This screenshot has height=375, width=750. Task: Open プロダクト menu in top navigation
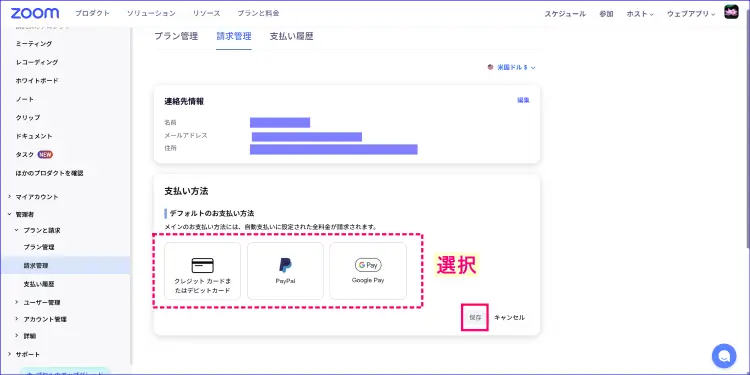tap(92, 13)
